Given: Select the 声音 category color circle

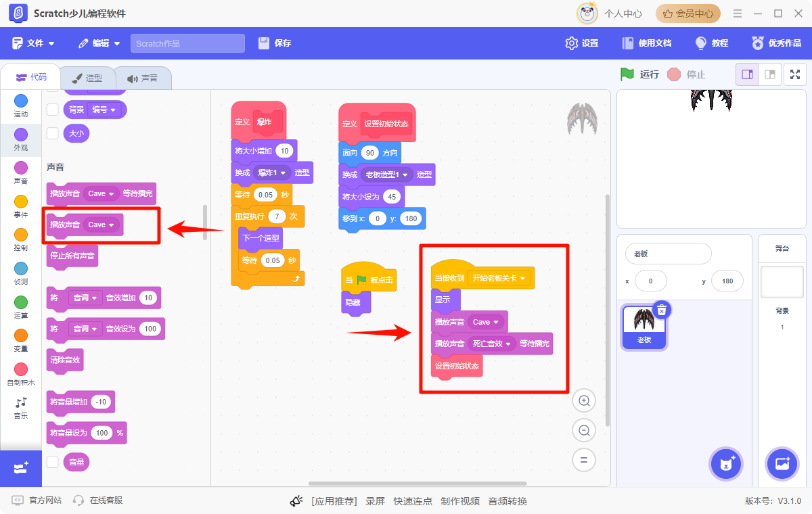Looking at the screenshot, I should pyautogui.click(x=21, y=168).
